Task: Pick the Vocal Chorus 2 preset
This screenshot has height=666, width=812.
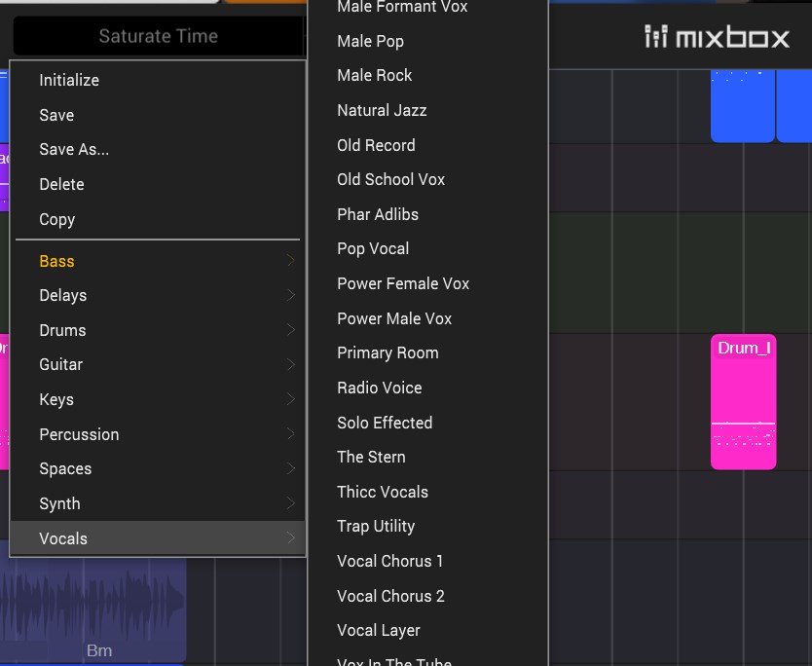Action: coord(390,596)
